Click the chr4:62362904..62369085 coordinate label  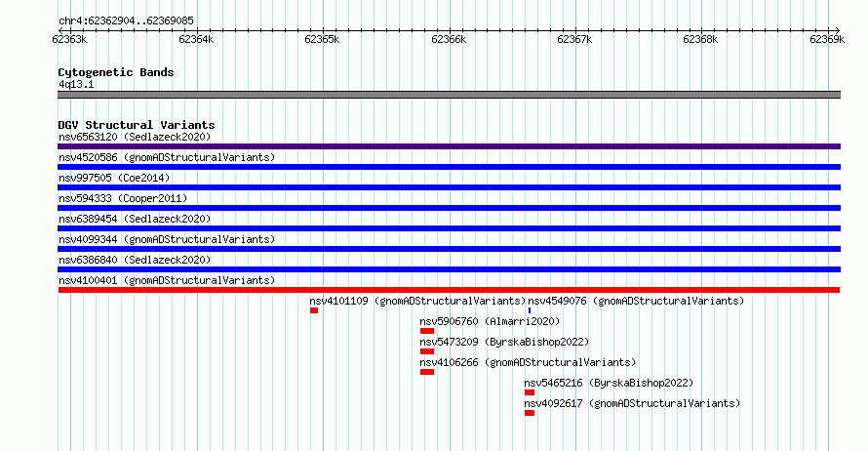(x=126, y=21)
